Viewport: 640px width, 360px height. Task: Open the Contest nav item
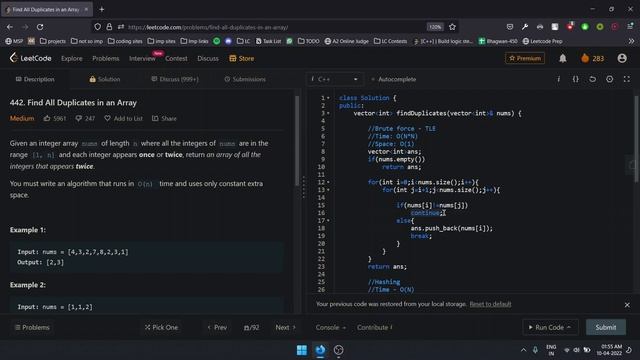coord(176,58)
